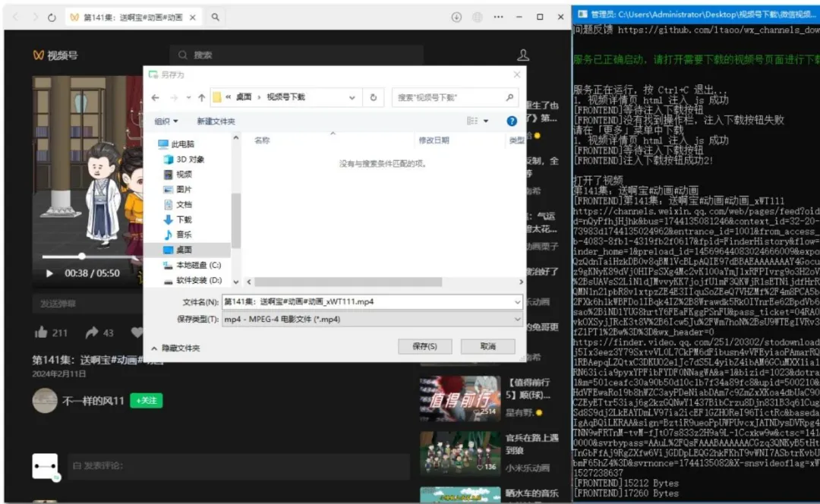820x504 pixels.
Task: Select the 第141集 browser tab
Action: pos(133,17)
